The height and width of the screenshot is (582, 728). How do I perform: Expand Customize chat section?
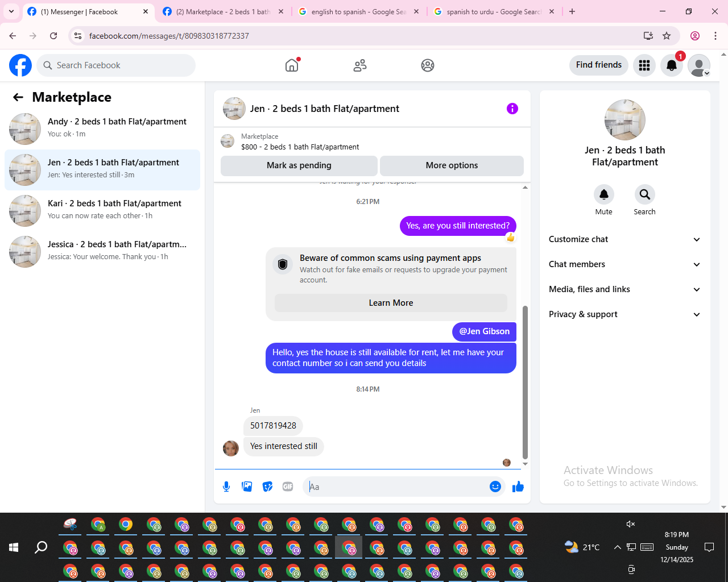pos(624,239)
